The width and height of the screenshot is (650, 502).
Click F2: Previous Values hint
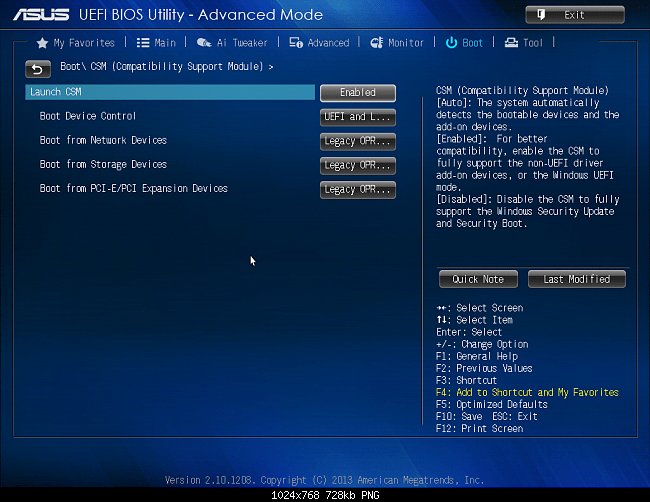(484, 368)
